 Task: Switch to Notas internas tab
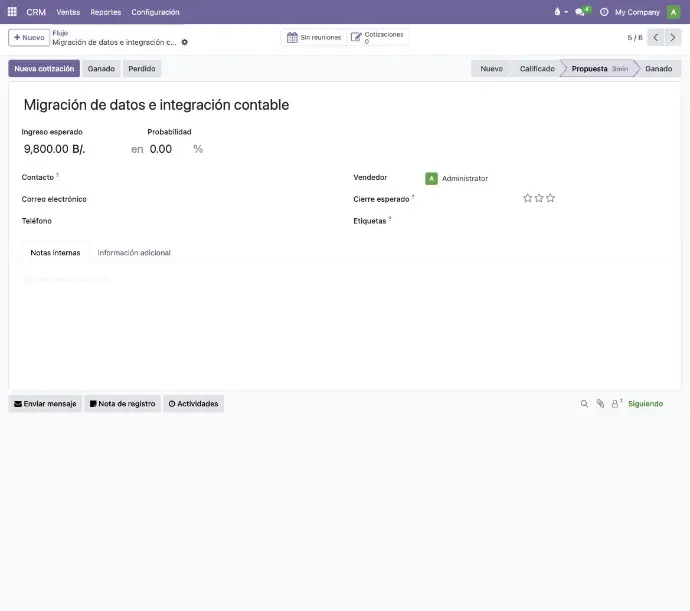click(x=55, y=253)
